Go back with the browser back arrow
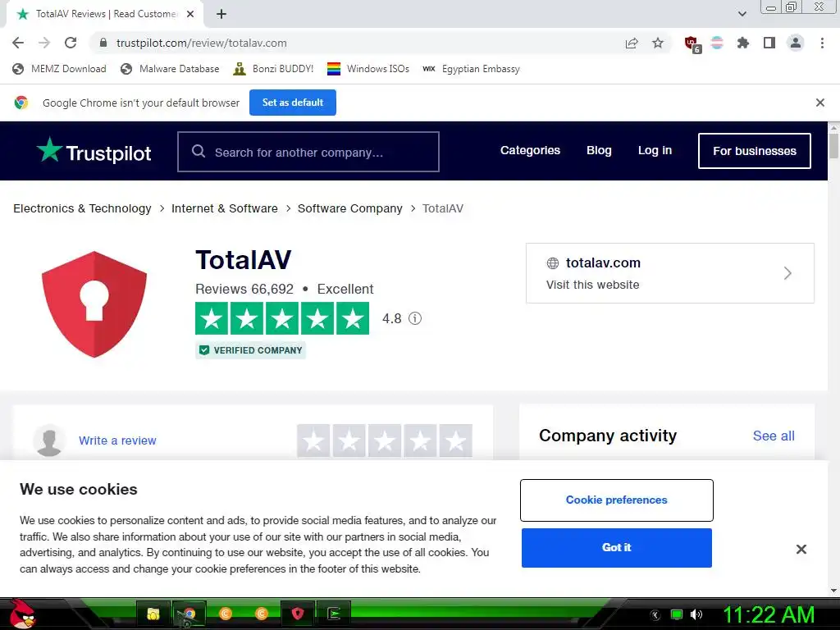 (18, 43)
